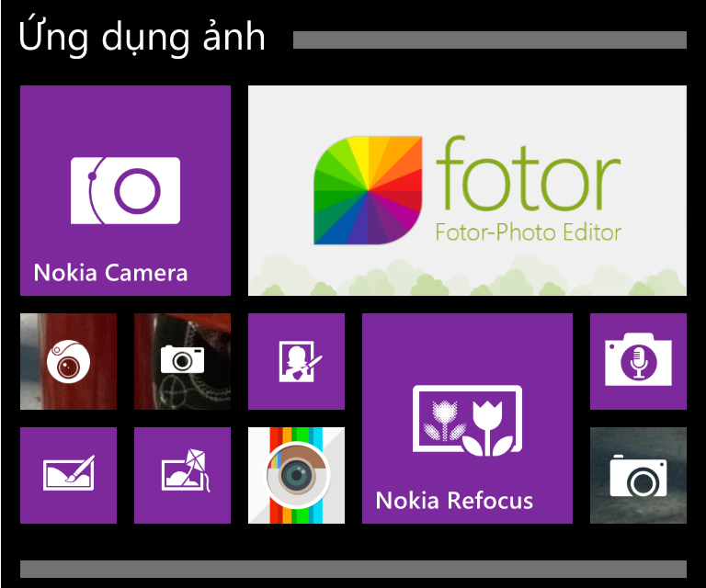
Task: Click the 'Nokia Refocus' label text
Action: (x=454, y=501)
